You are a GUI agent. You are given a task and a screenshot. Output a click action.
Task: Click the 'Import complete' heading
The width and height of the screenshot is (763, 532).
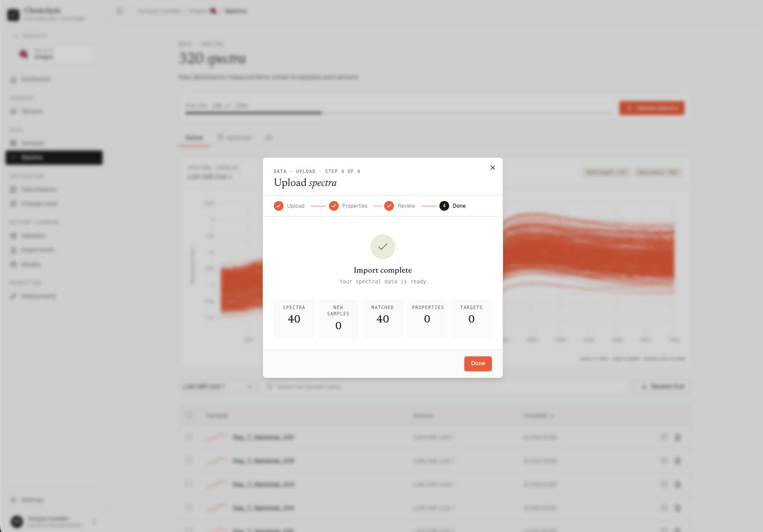(383, 270)
